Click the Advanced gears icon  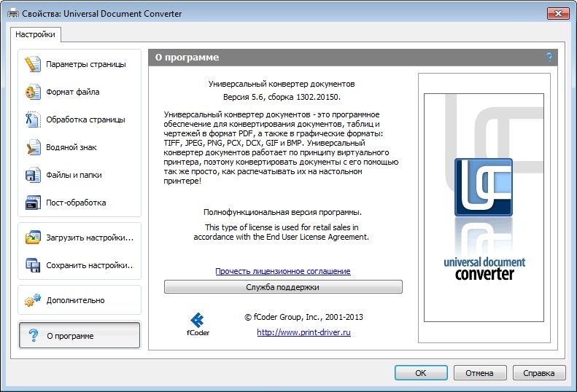click(x=33, y=300)
